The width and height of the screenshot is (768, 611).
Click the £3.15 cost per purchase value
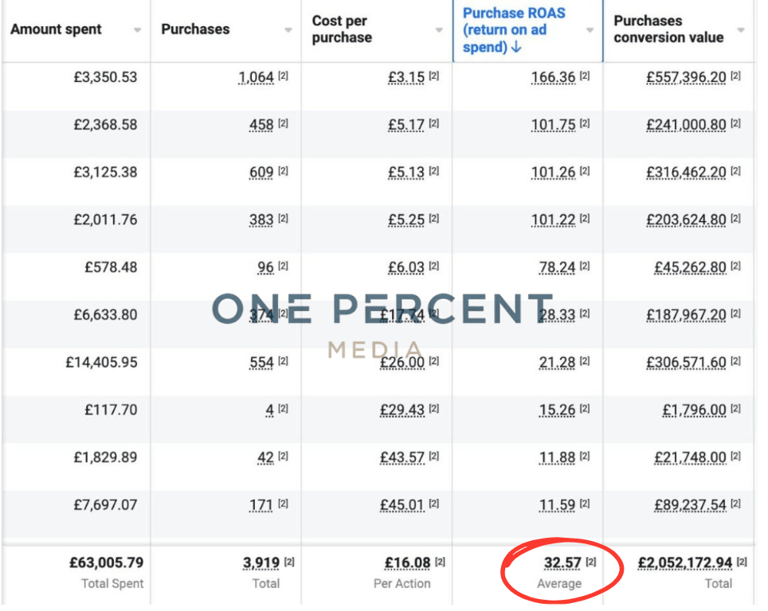coord(406,77)
